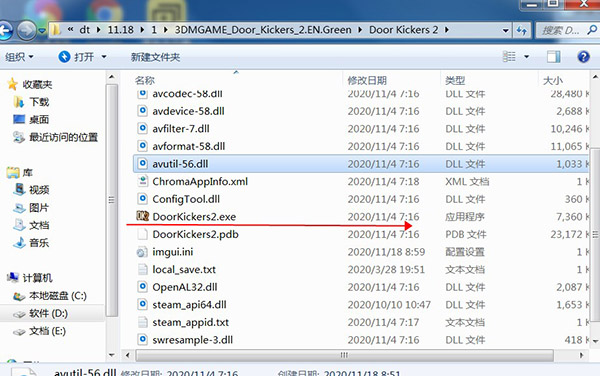Select the file name 'imgui.ini'
This screenshot has width=600, height=376.
pos(173,252)
